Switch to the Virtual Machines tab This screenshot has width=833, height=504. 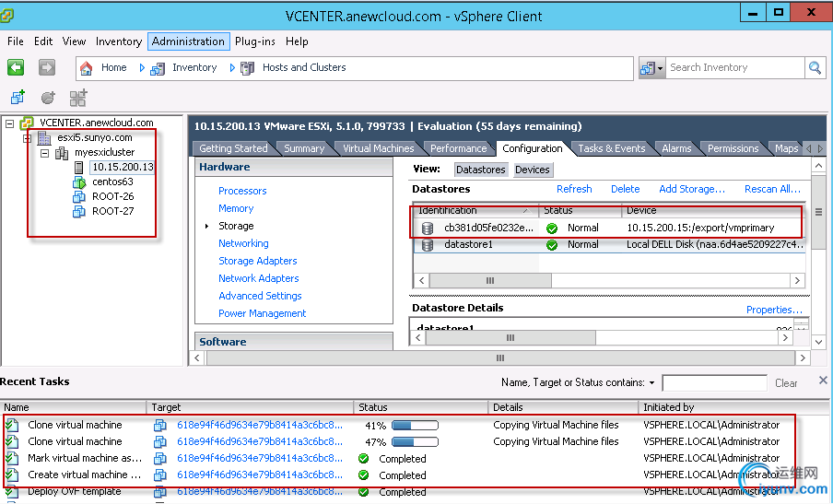[x=378, y=148]
